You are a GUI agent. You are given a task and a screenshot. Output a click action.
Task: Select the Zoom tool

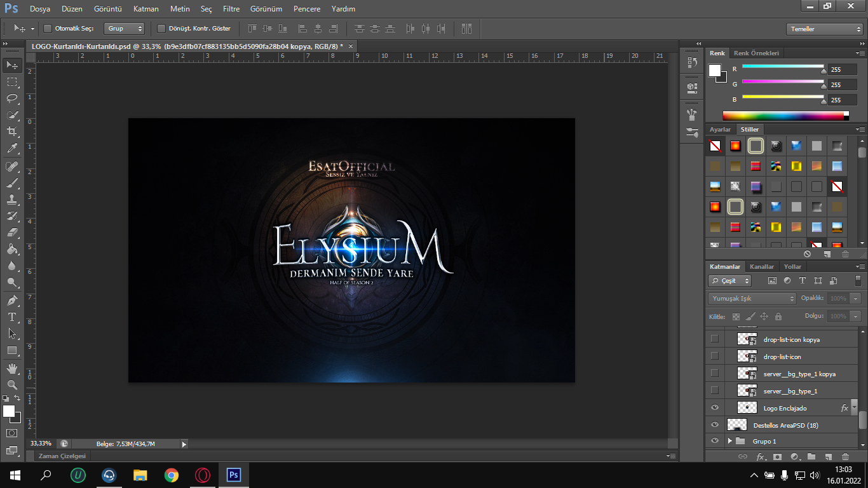tap(12, 384)
